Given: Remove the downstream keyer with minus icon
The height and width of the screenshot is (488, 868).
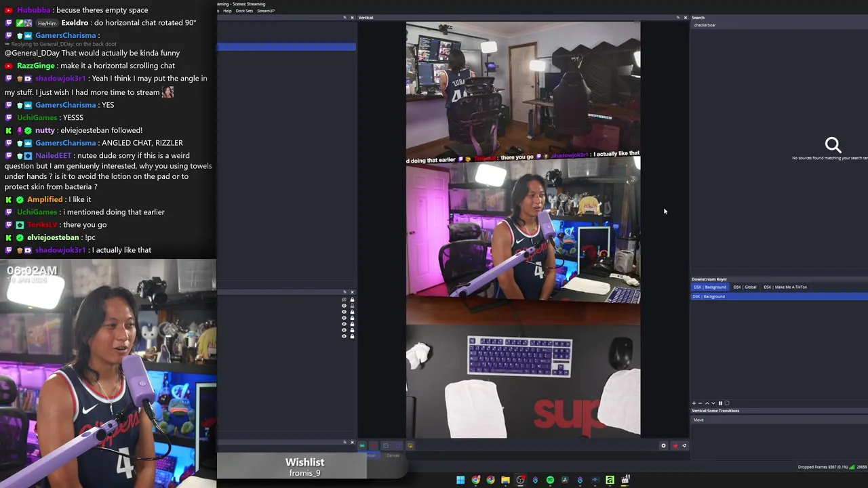Looking at the screenshot, I should click(700, 403).
